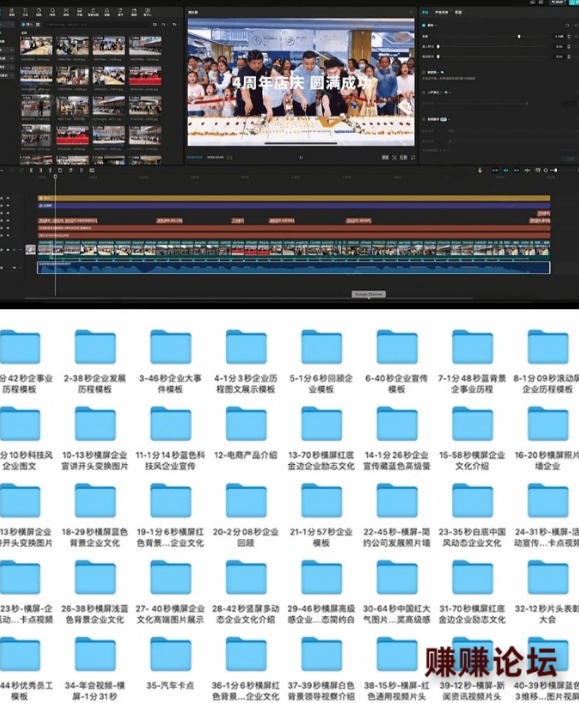Switch to the third tab in properties panel

[x=458, y=12]
